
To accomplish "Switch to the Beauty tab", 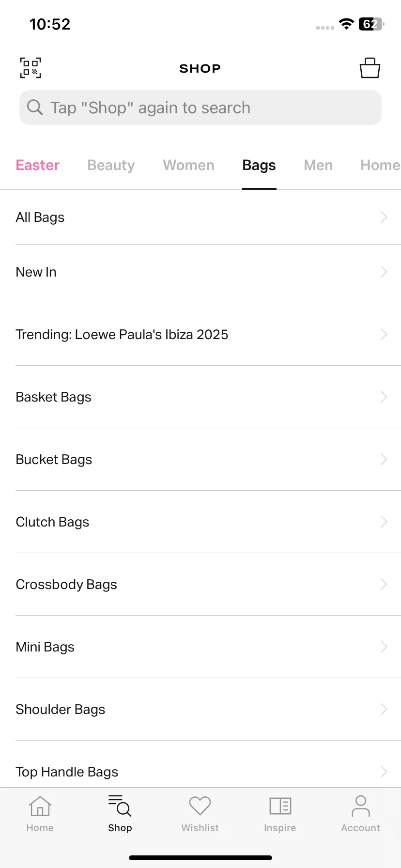I will (x=111, y=165).
